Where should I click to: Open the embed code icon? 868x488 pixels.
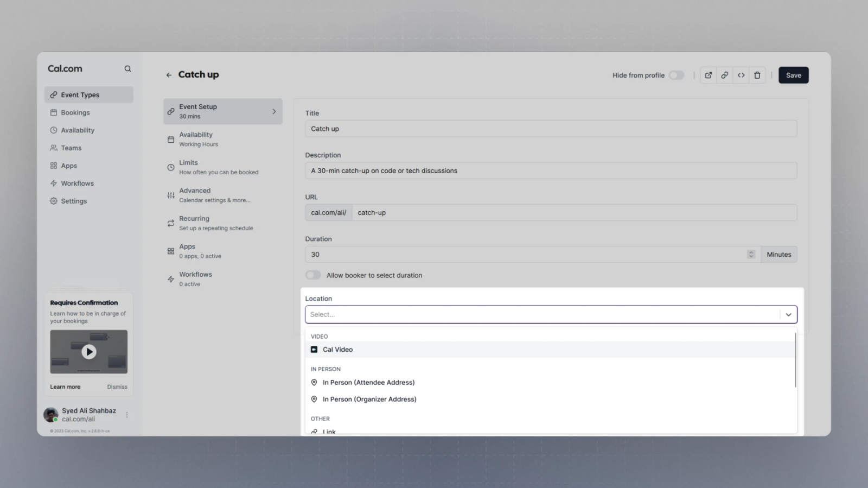[741, 75]
